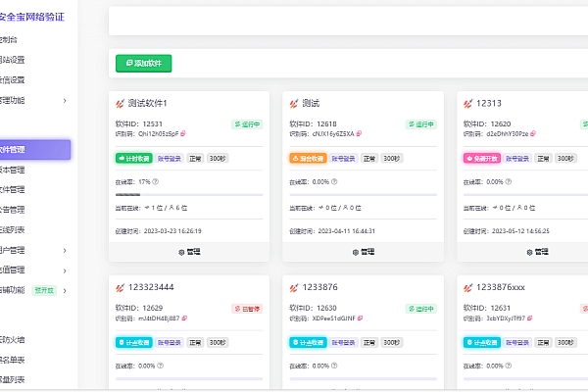Copy identifier code of software ID 12531
The width and height of the screenshot is (588, 392).
(x=183, y=133)
